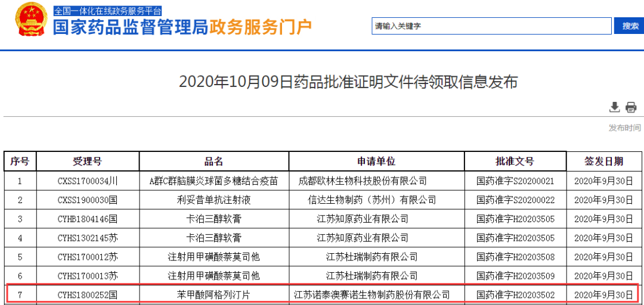Click 卡泊三醇软膏 in row 3
644x305 pixels.
[x=213, y=219]
